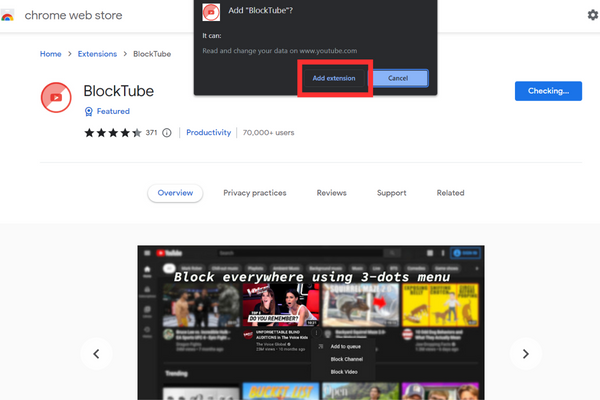
Task: Click 'Read and change your data' permission text
Action: 280,51
